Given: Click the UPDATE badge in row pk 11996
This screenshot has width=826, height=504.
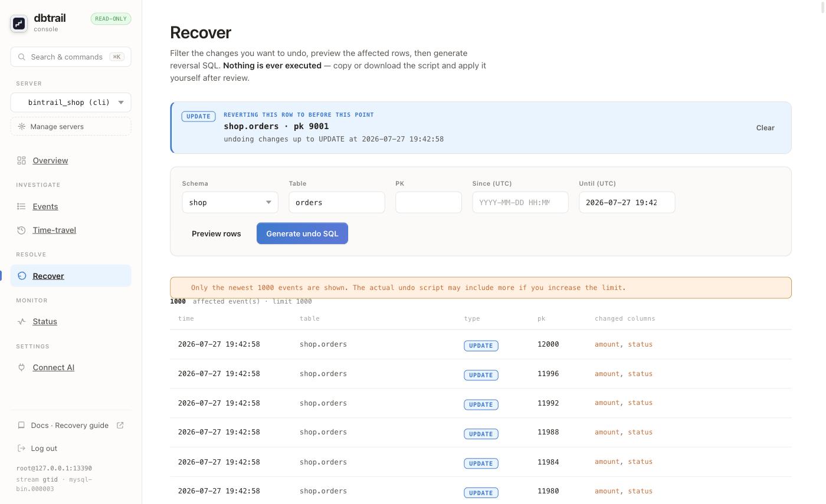Looking at the screenshot, I should (481, 375).
